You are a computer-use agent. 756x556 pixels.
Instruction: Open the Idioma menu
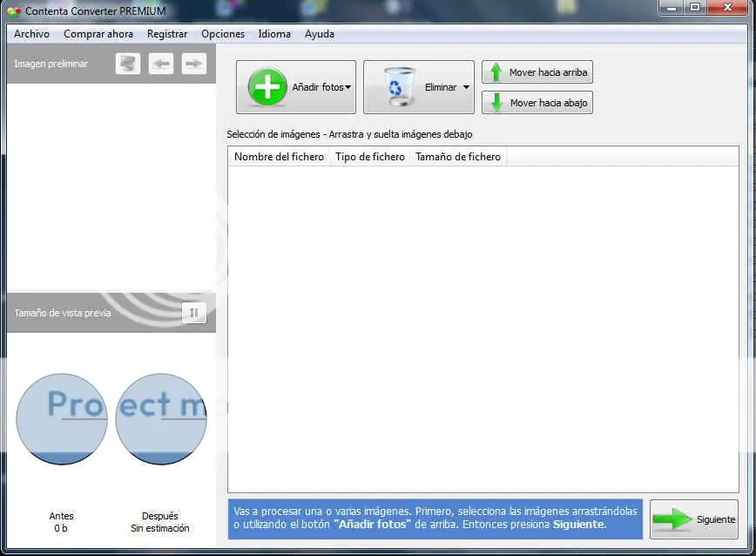pyautogui.click(x=274, y=34)
